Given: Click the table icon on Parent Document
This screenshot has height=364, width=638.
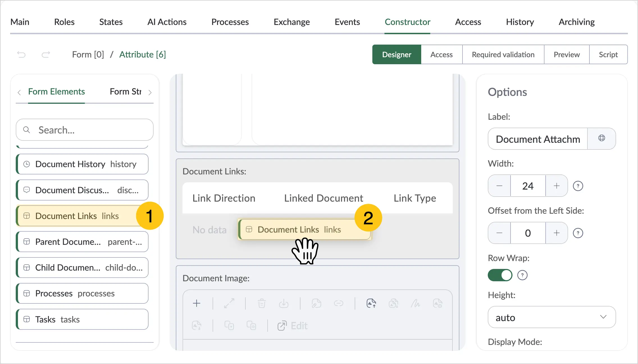Looking at the screenshot, I should coord(27,242).
